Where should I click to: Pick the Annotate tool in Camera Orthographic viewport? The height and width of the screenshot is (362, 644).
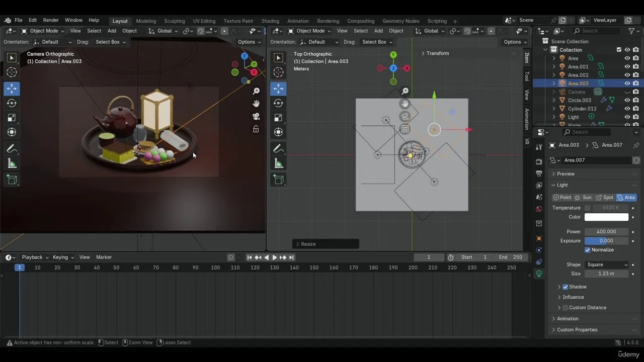click(12, 149)
